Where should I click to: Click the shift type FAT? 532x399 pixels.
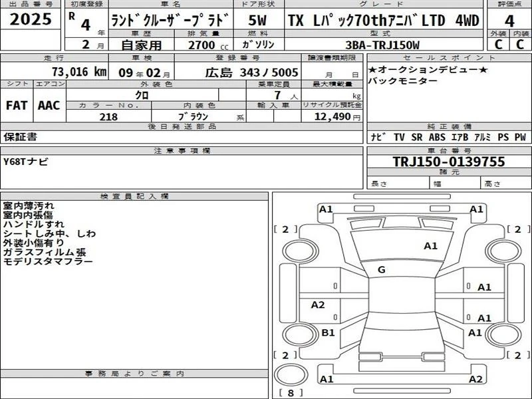point(17,106)
